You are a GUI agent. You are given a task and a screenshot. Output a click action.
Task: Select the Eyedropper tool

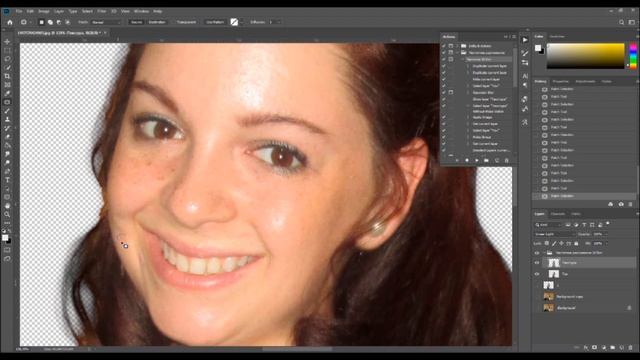point(7,93)
